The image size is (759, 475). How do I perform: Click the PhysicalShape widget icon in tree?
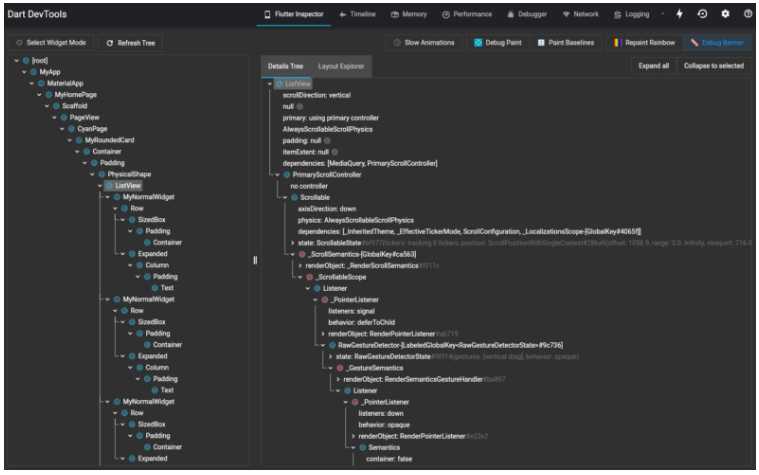click(102, 174)
